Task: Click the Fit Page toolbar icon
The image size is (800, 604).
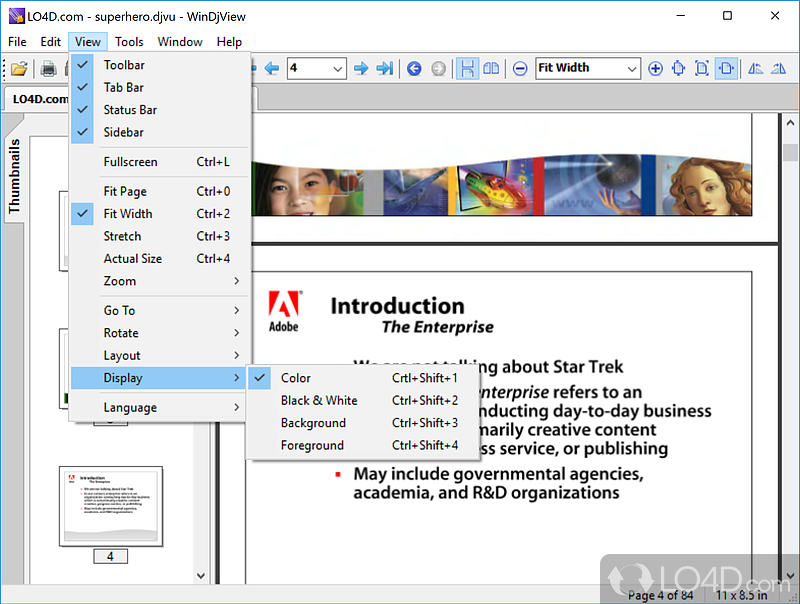Action: [702, 68]
